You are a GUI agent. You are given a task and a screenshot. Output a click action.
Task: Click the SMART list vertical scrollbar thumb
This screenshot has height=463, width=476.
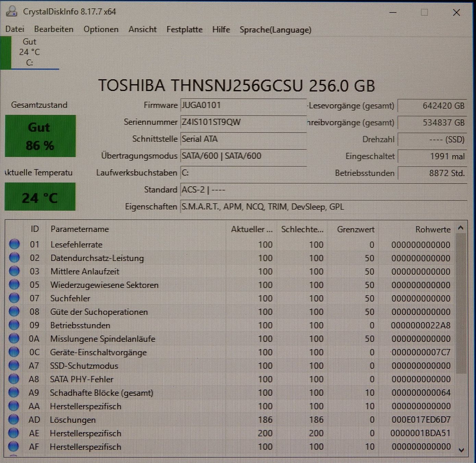pos(461,304)
